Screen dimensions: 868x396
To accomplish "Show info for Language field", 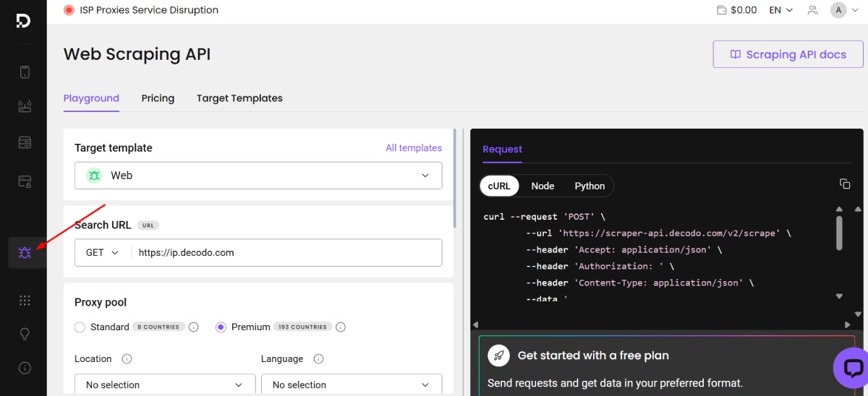I will [x=318, y=358].
